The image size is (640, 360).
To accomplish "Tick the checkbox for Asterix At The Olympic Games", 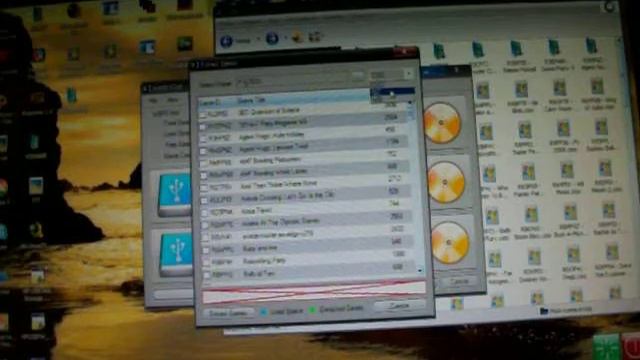I will (x=204, y=225).
